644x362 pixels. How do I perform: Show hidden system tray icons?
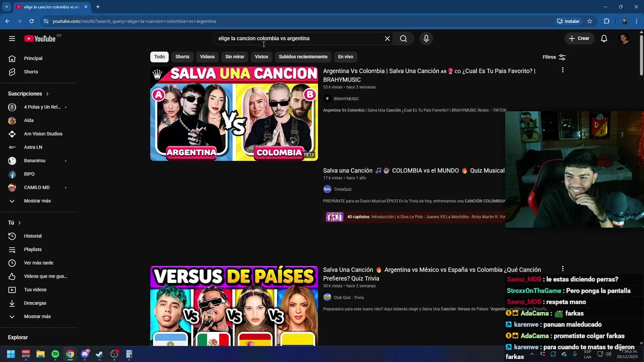click(532, 354)
